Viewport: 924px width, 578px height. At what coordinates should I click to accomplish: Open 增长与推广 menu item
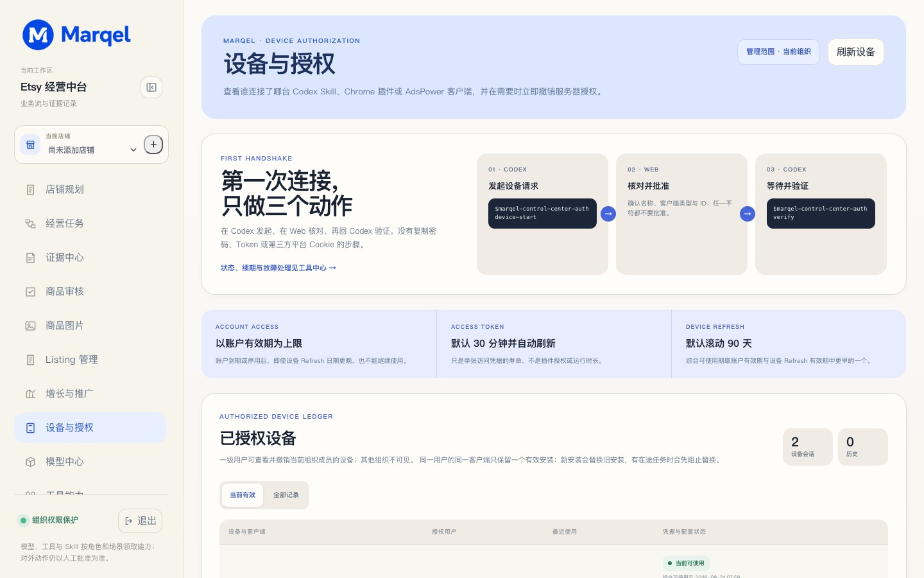click(x=90, y=394)
